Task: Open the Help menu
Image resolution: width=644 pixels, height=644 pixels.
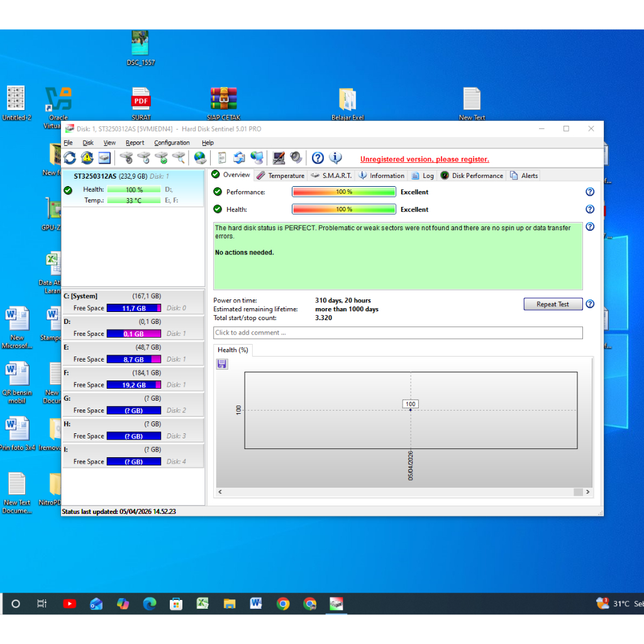Action: click(208, 143)
